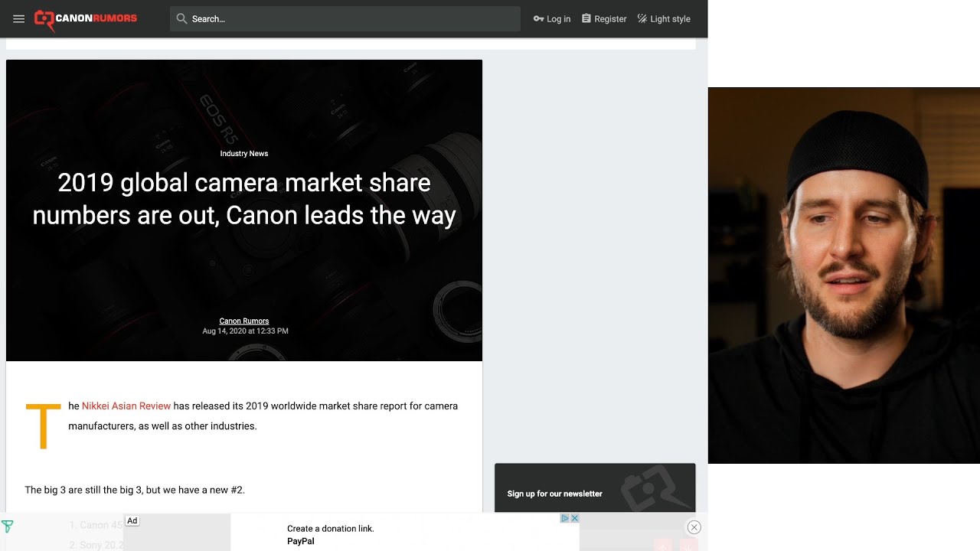Dismiss the ad with its small X icon
This screenshot has height=551, width=980.
tap(575, 518)
